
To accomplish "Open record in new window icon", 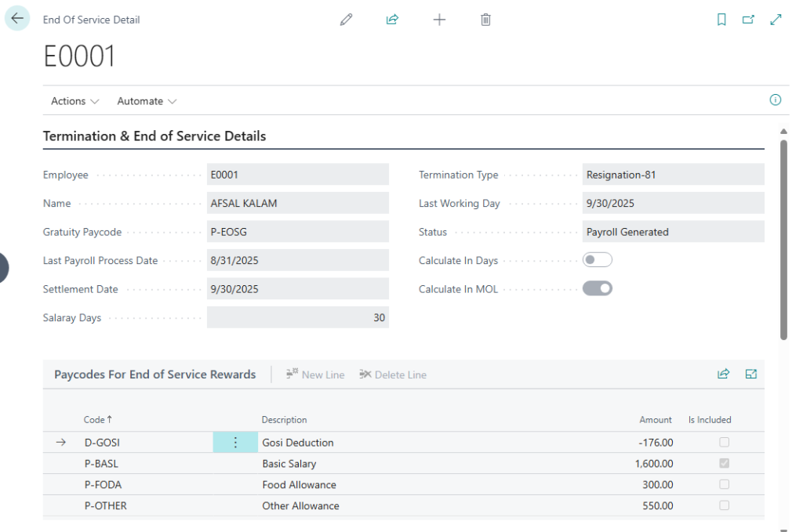I will coord(748,20).
